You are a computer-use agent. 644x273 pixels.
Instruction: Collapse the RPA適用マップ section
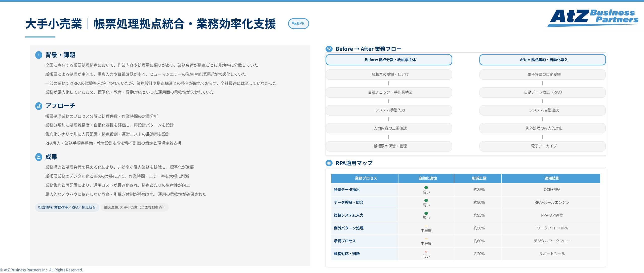pyautogui.click(x=353, y=163)
